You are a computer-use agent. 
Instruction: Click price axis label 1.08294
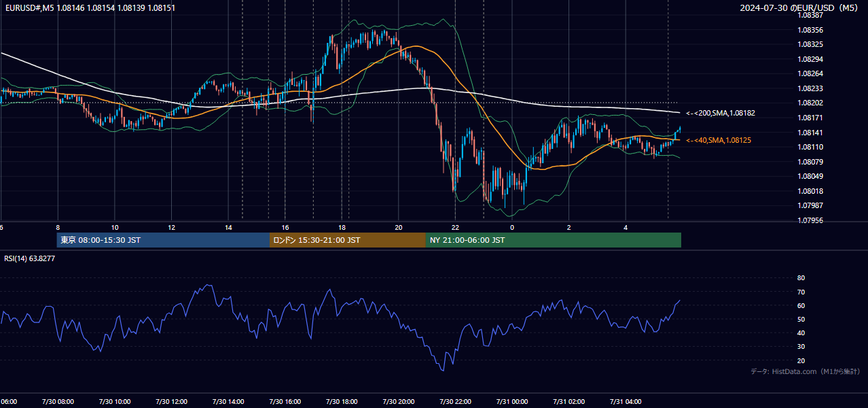(x=811, y=59)
